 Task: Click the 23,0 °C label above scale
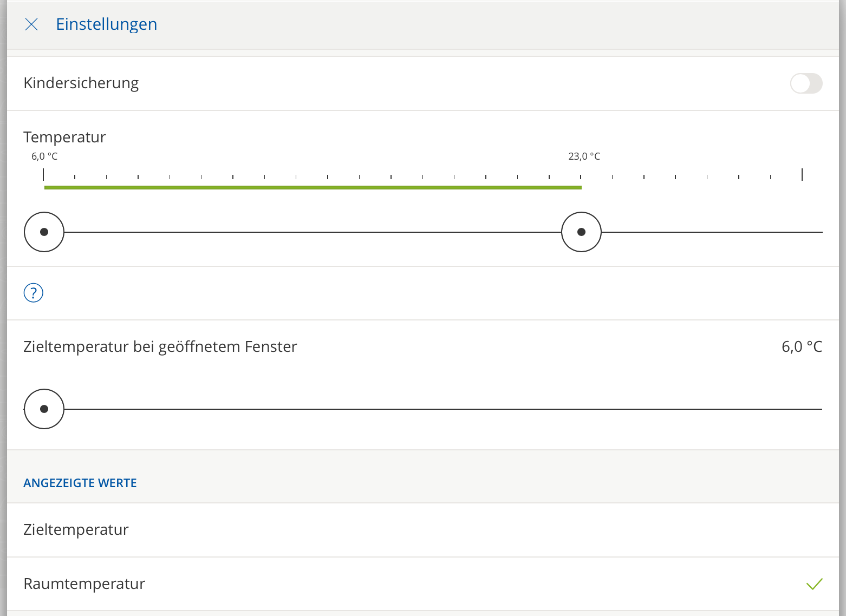(584, 156)
